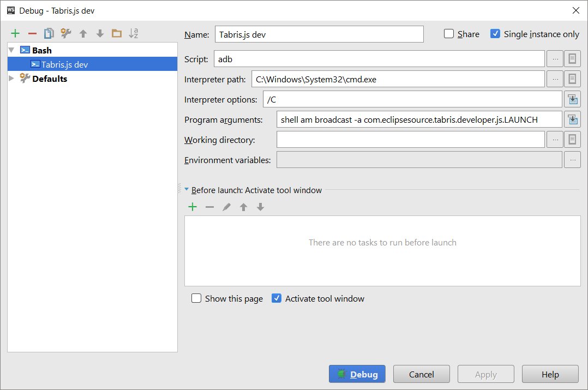This screenshot has height=390, width=588.
Task: Sort configurations alphabetically
Action: [134, 33]
